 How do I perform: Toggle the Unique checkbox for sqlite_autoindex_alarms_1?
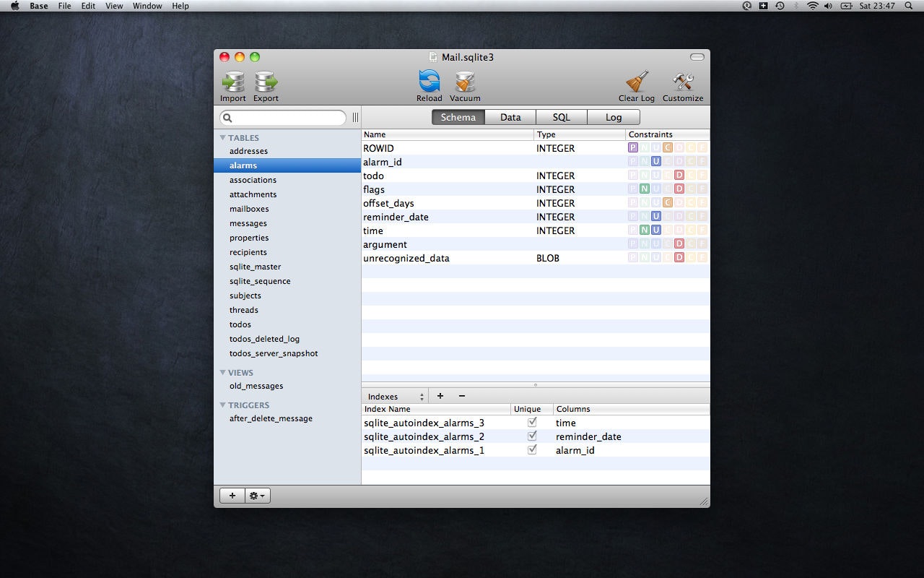coord(532,449)
